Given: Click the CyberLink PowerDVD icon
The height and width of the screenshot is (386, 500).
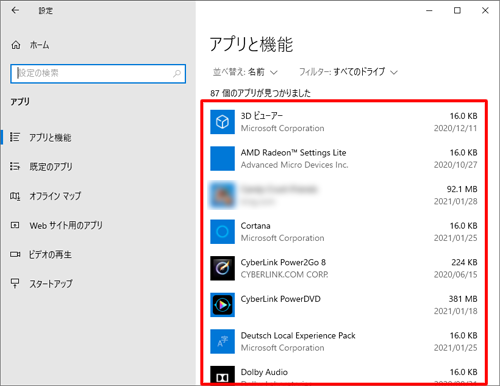Looking at the screenshot, I should click(x=222, y=305).
